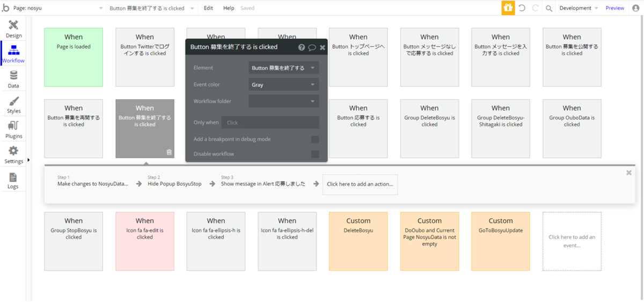Click the Preview link
The image size is (644, 302).
pos(615,8)
